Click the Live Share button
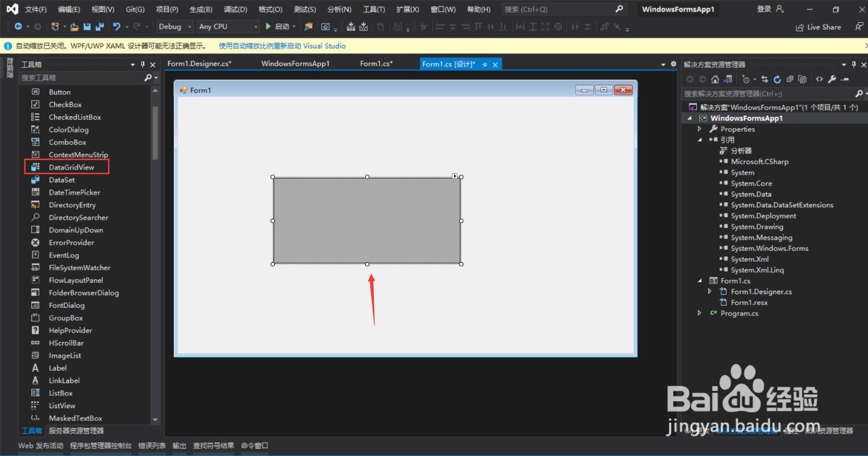Image resolution: width=868 pixels, height=456 pixels. click(818, 27)
